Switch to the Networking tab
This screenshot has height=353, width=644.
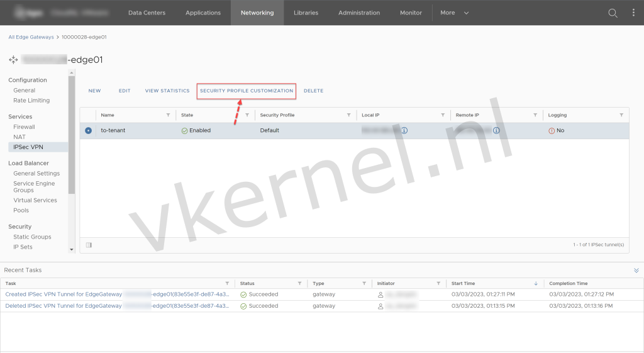[257, 13]
